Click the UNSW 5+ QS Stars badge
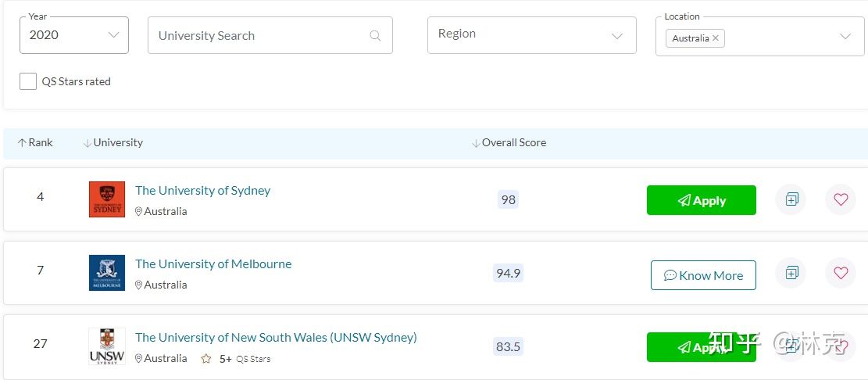868x380 pixels. coord(236,359)
